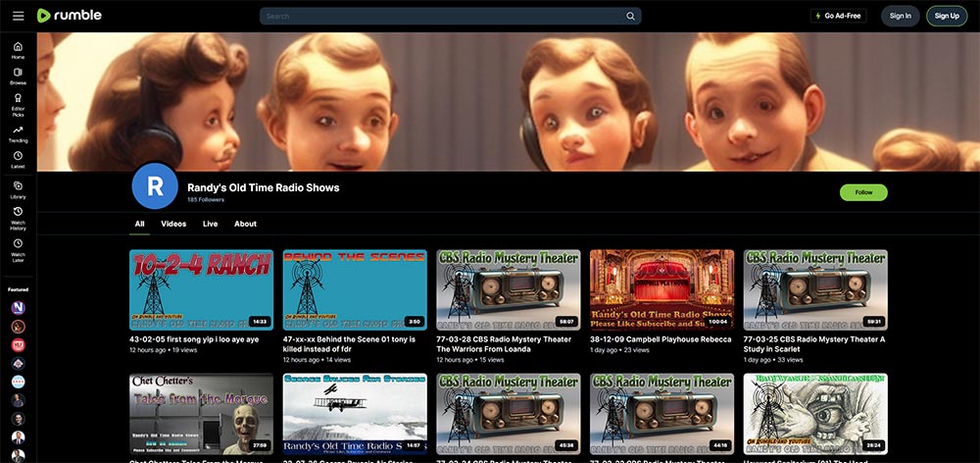
Task: Open the sixth featured channel avatar
Action: (x=18, y=400)
